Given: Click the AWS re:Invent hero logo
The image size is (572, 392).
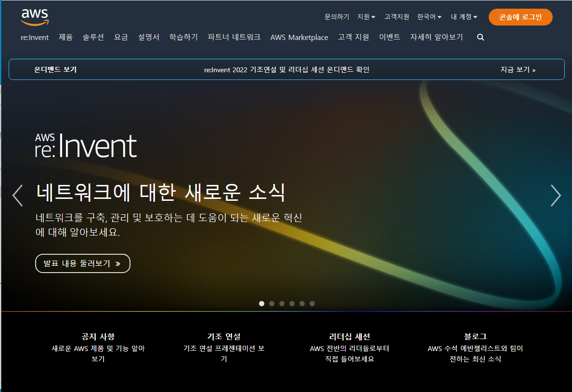Looking at the screenshot, I should 86,145.
